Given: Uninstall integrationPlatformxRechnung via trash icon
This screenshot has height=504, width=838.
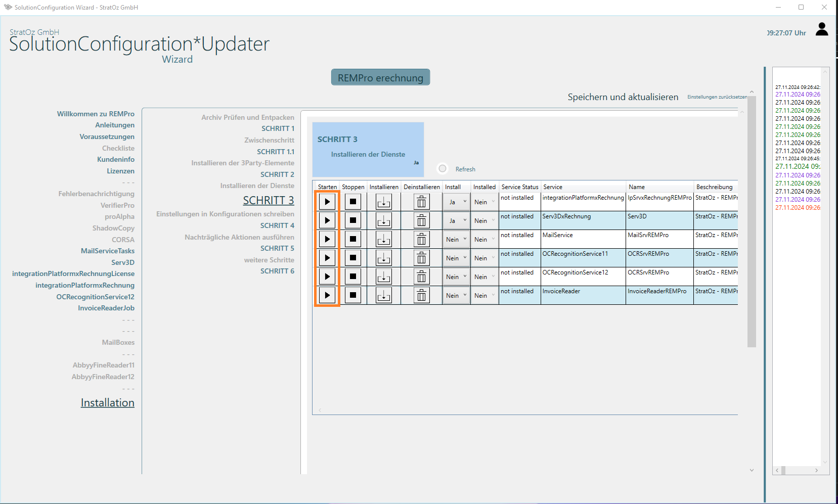Looking at the screenshot, I should (x=421, y=202).
